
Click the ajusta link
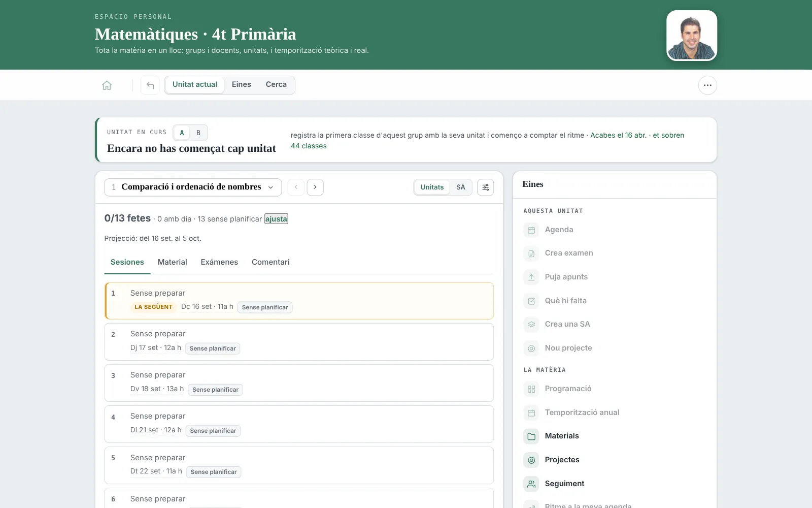click(x=276, y=219)
